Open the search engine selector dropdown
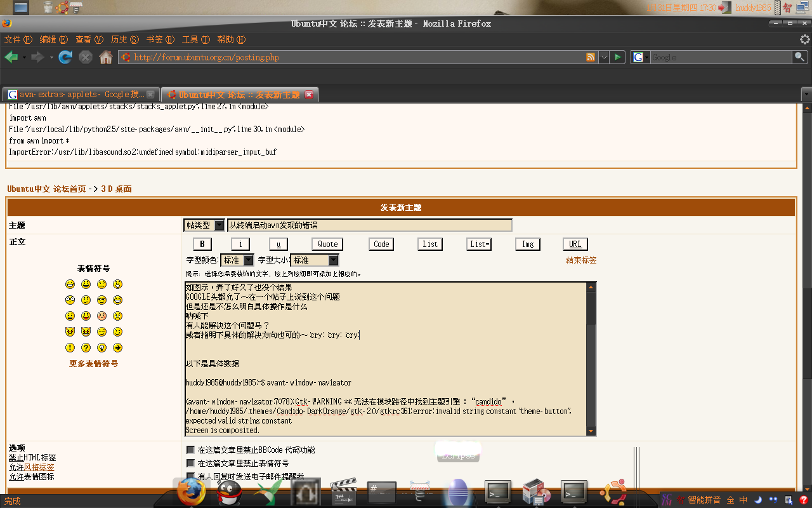The height and width of the screenshot is (508, 812). click(x=641, y=57)
